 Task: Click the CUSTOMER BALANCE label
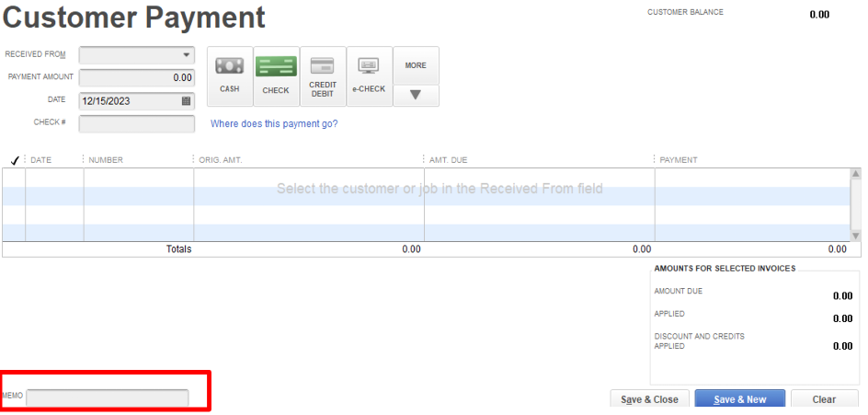point(685,12)
